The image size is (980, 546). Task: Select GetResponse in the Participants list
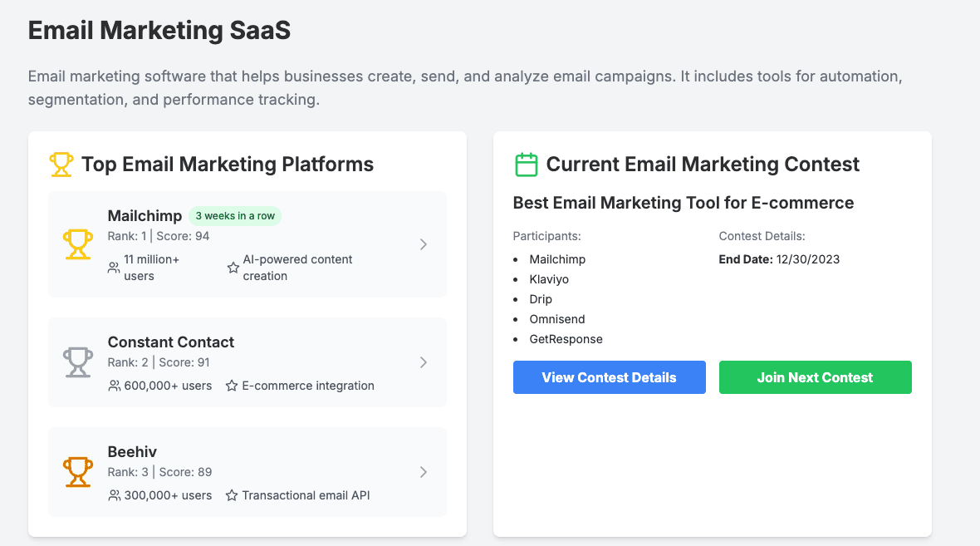(566, 340)
